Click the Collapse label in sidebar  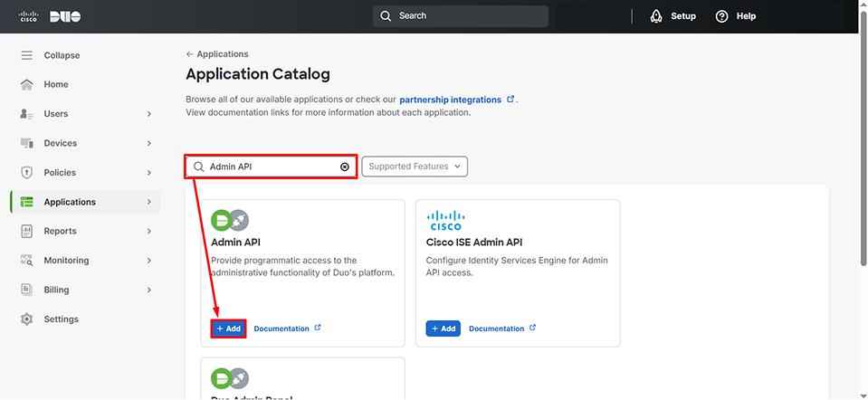62,55
